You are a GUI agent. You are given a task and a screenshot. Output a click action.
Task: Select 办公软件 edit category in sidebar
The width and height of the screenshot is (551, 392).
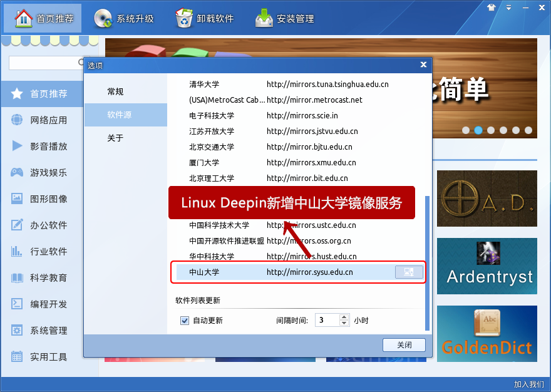coord(42,225)
